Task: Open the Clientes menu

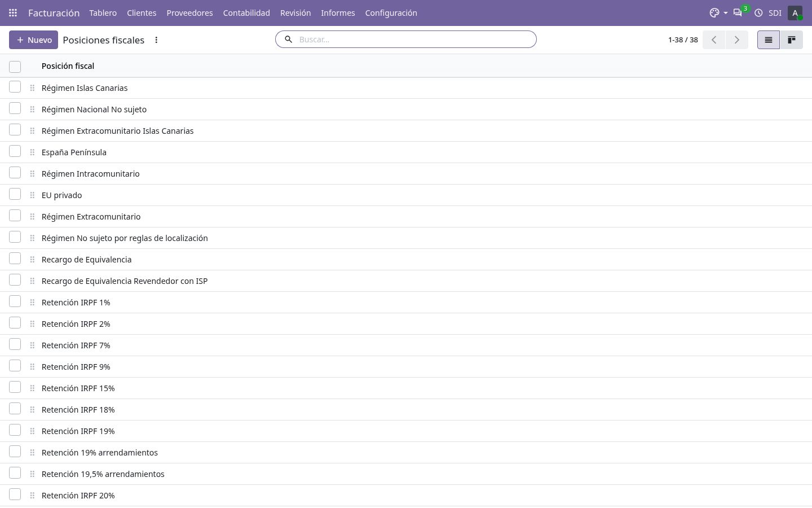Action: (x=142, y=12)
